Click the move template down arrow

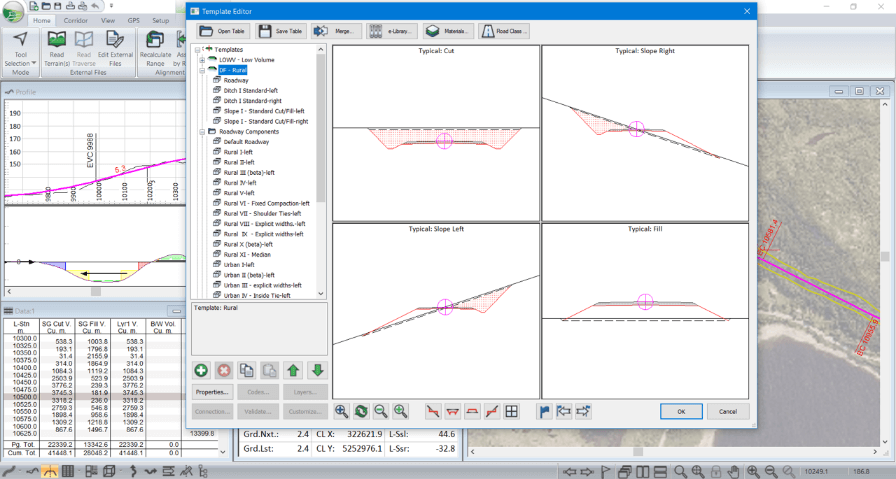click(x=317, y=370)
